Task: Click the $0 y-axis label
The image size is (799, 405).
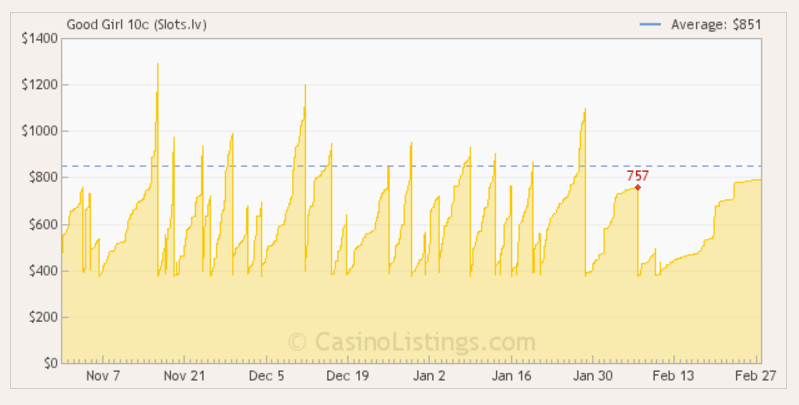Action: click(x=49, y=363)
